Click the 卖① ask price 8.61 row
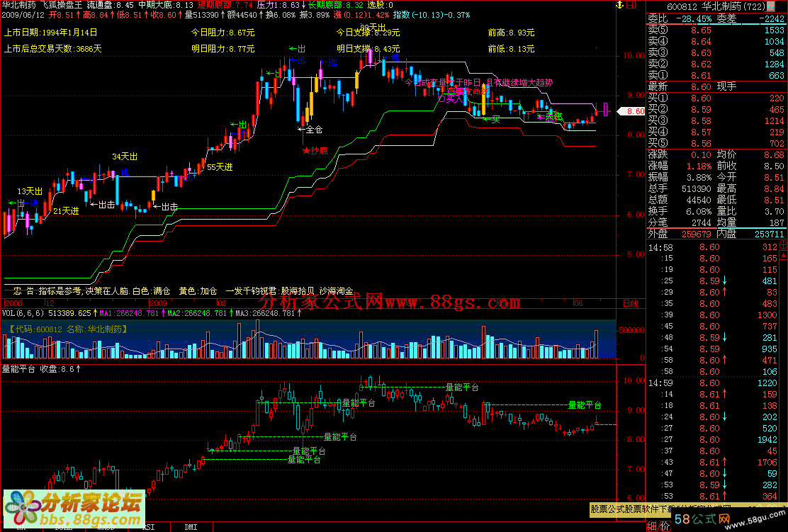 [x=716, y=75]
